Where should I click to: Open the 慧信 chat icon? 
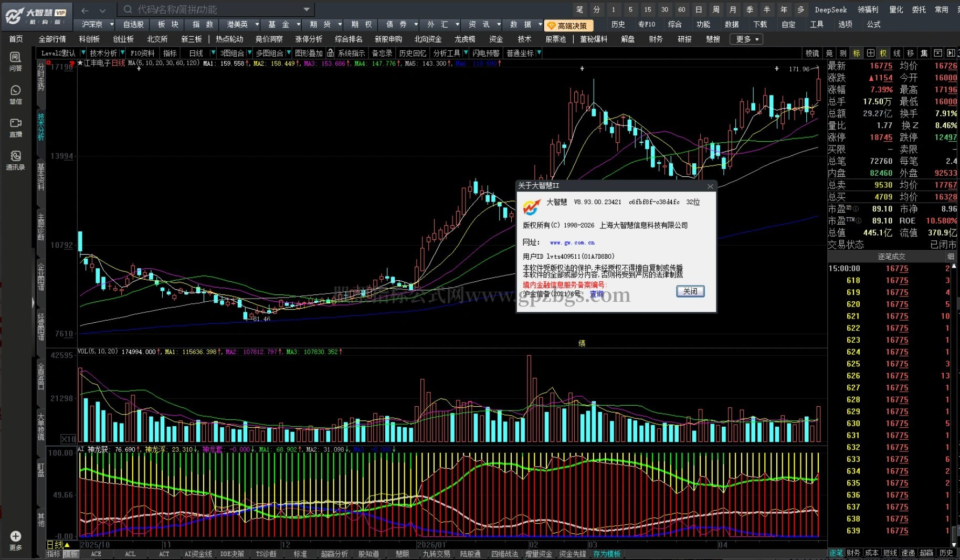coord(16,94)
